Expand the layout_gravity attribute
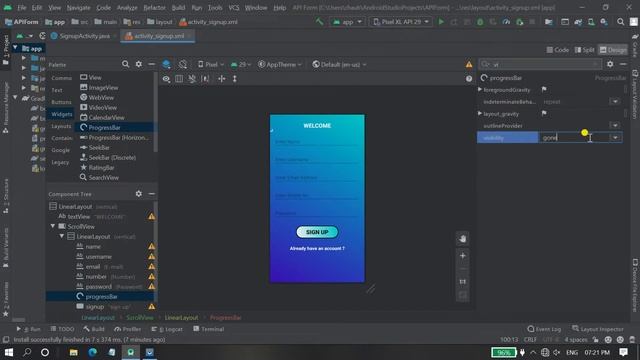The height and width of the screenshot is (360, 640). [x=480, y=113]
